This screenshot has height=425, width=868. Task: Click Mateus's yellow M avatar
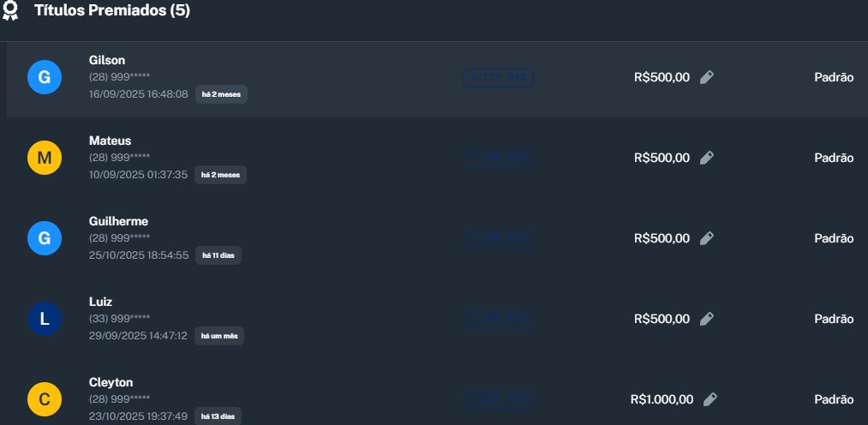coord(45,158)
